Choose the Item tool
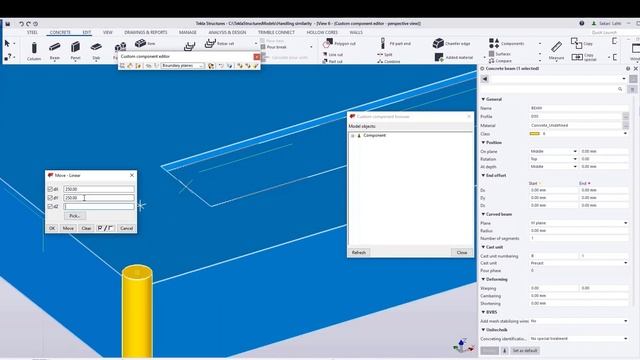 coord(145,43)
